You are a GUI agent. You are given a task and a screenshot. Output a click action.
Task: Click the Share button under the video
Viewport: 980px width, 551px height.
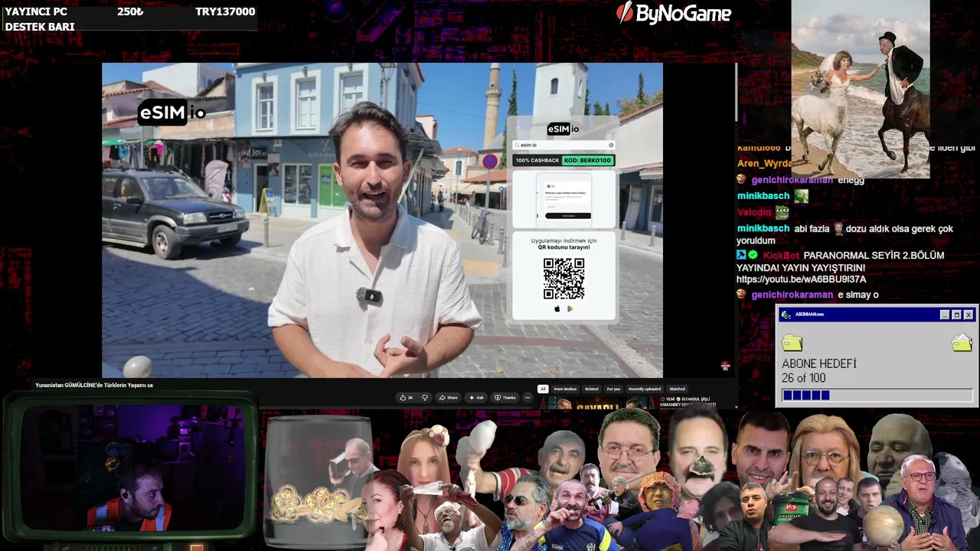point(448,397)
